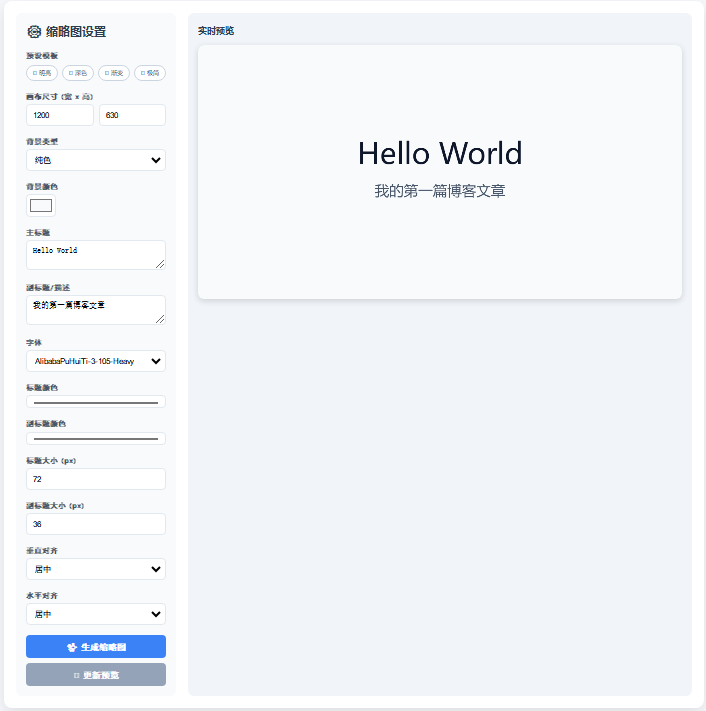Image resolution: width=706 pixels, height=711 pixels.
Task: Open the 水平对齐 alignment dropdown
Action: pyautogui.click(x=96, y=614)
